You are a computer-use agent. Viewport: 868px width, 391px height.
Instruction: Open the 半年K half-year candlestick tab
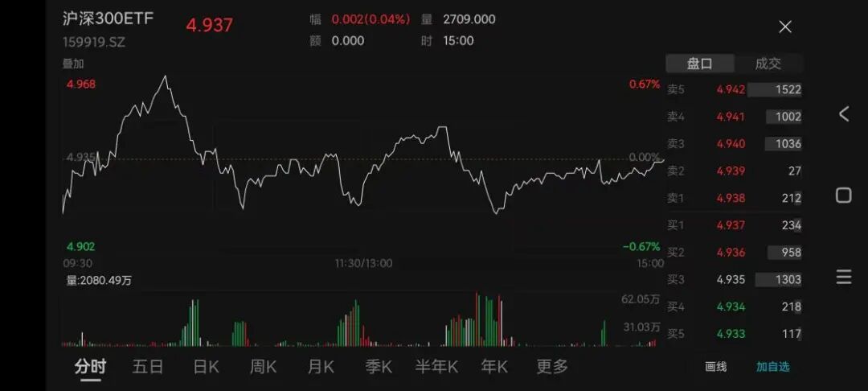(x=436, y=367)
